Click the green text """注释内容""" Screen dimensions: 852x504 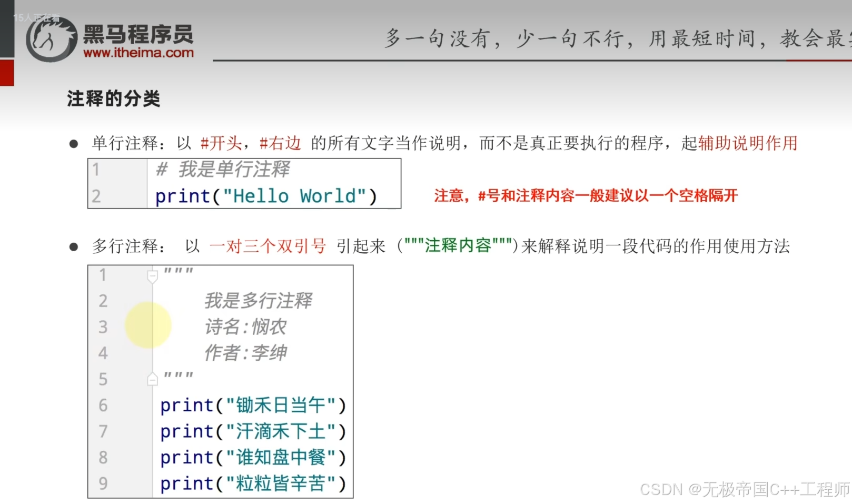pyautogui.click(x=458, y=245)
